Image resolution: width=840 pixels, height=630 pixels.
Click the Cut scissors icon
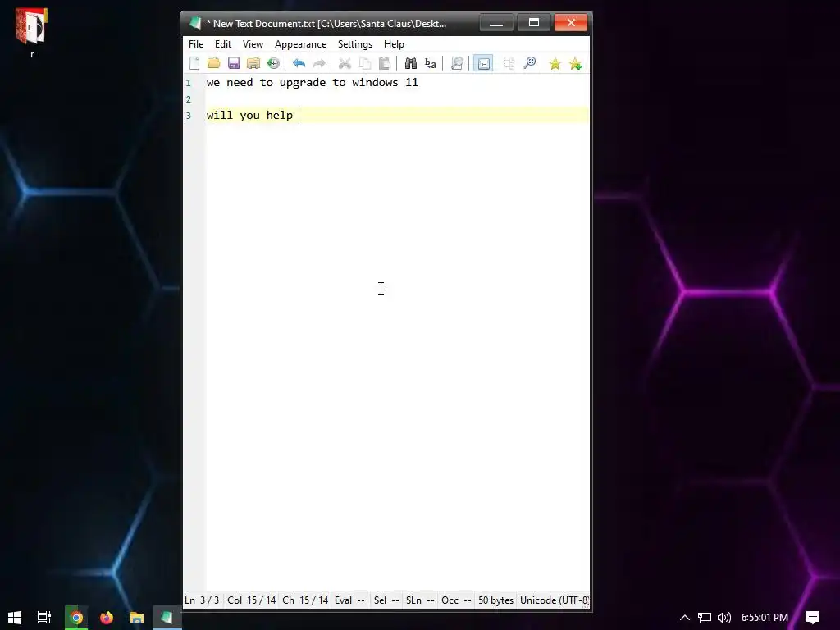[345, 63]
